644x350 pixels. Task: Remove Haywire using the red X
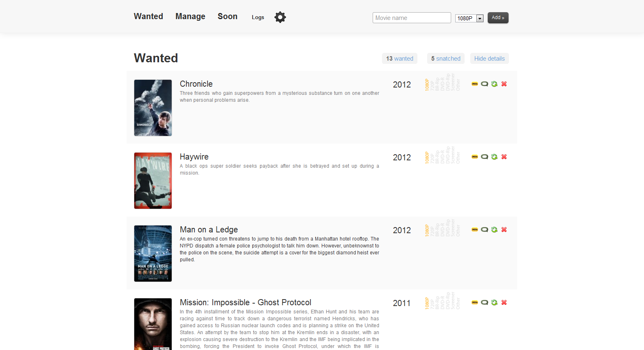504,157
